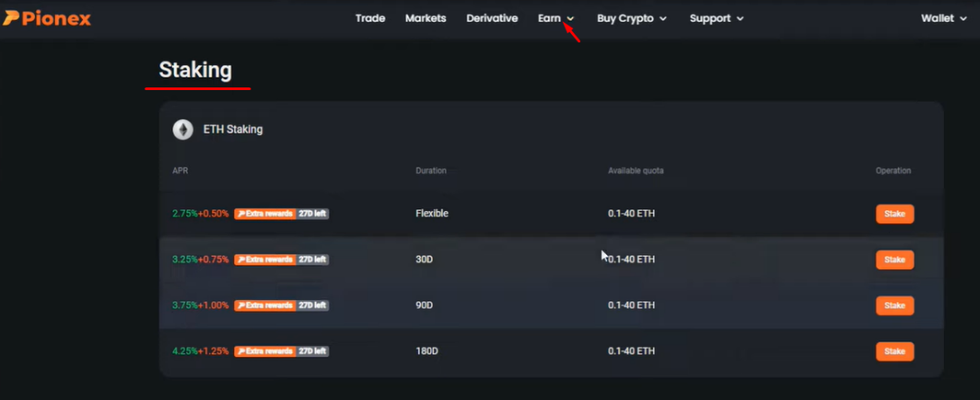
Task: Click Extra rewards badge in 30D row
Action: coord(265,259)
